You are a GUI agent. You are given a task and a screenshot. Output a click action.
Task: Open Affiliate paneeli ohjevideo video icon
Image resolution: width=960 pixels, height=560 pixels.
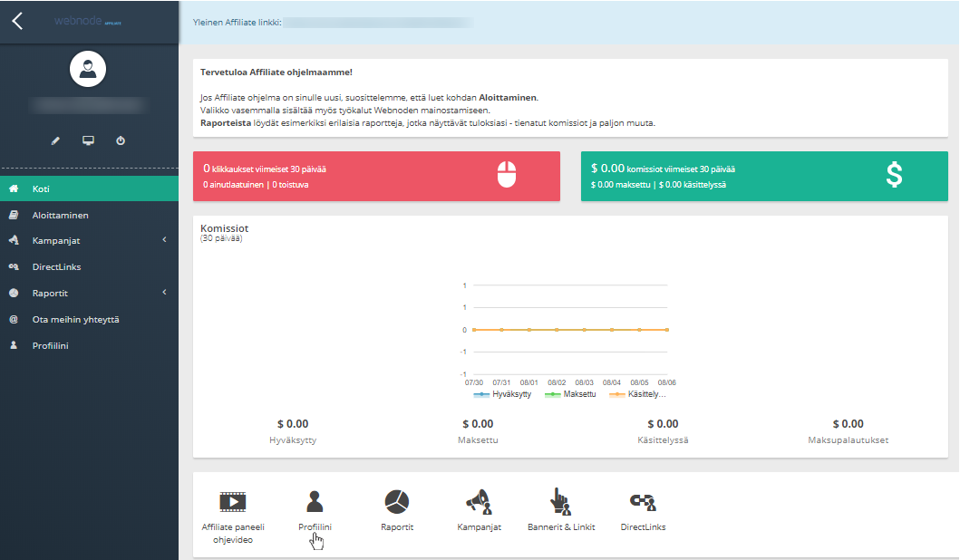coord(233,501)
